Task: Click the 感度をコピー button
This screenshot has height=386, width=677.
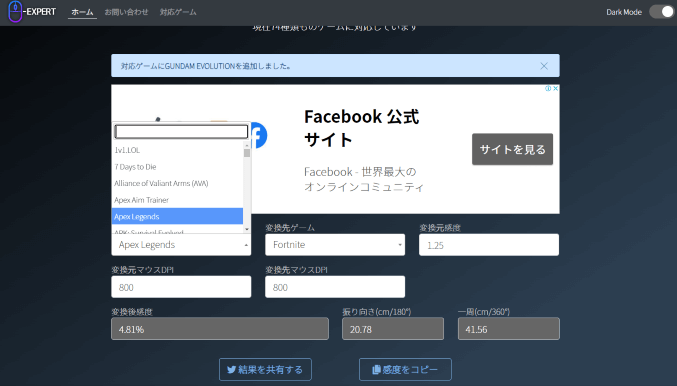Action: (405, 370)
